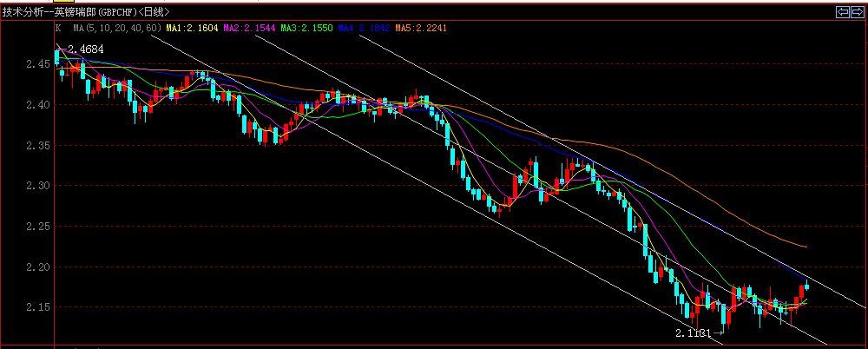Click the magenta MA2:2.1544 label

tap(249, 28)
